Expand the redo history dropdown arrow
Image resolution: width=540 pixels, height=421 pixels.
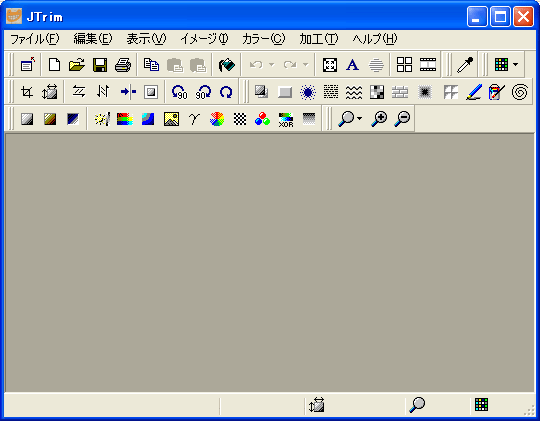point(305,64)
